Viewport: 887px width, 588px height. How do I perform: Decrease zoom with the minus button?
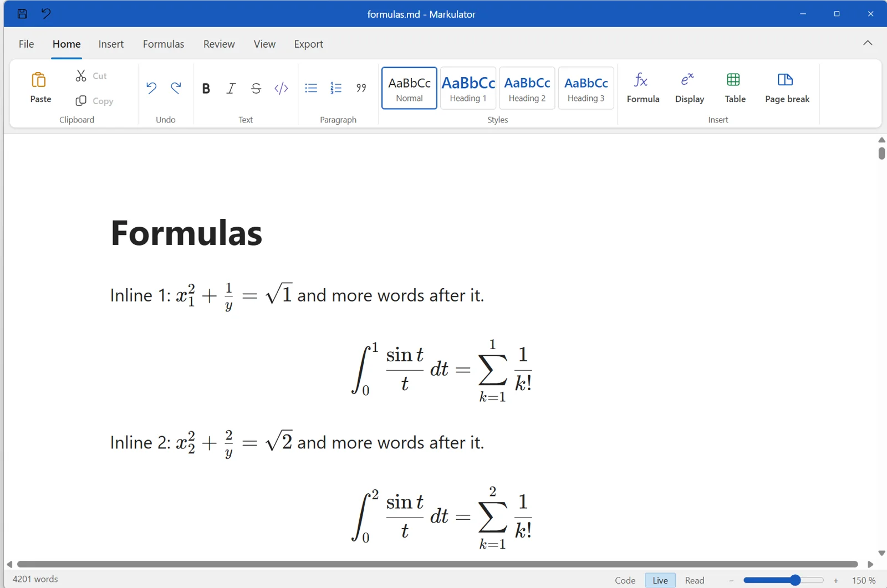pos(731,581)
